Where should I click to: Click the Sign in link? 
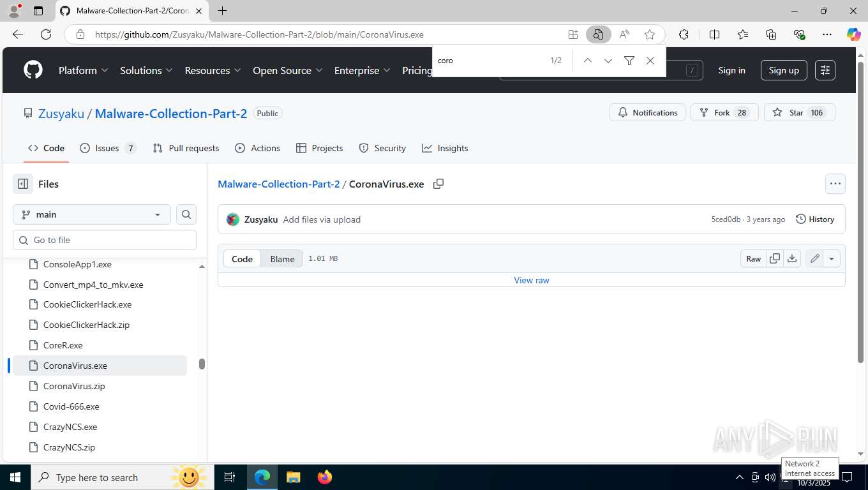[x=731, y=70]
